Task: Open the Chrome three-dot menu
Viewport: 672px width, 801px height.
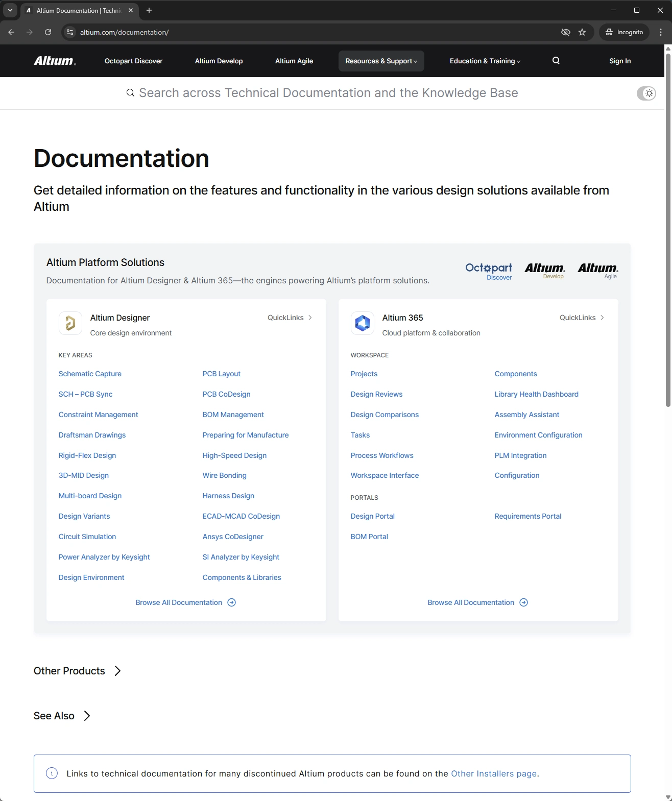Action: 661,32
